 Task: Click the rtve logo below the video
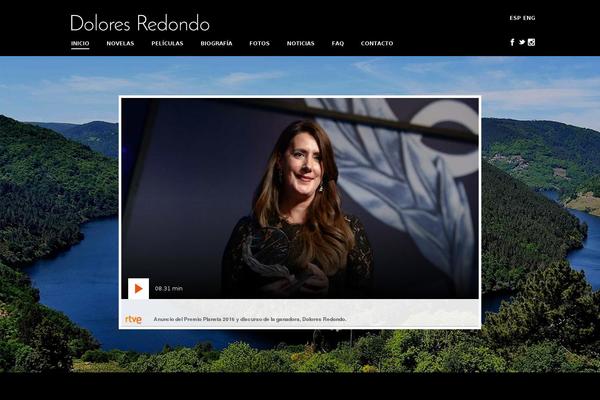tap(133, 319)
